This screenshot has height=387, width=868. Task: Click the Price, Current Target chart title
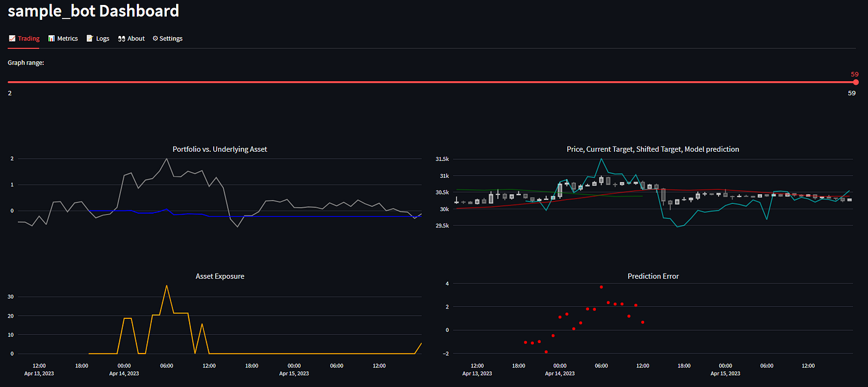click(x=653, y=149)
